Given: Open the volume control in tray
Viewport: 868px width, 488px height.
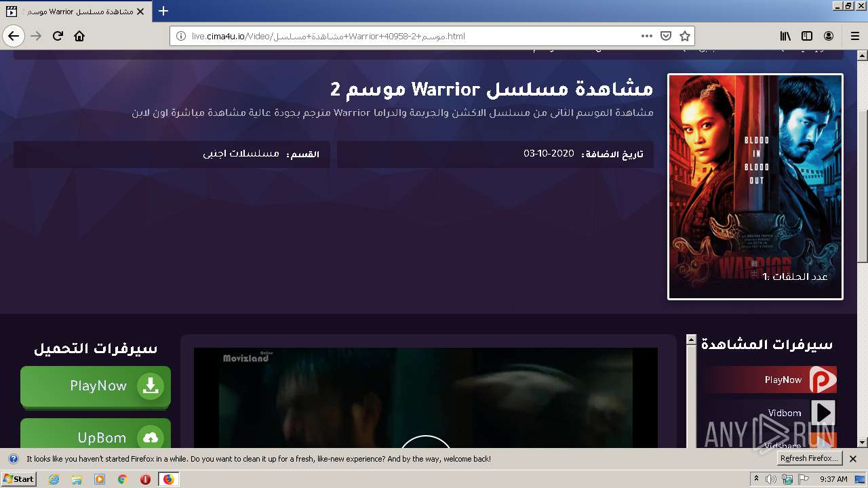Looking at the screenshot, I should pos(771,479).
